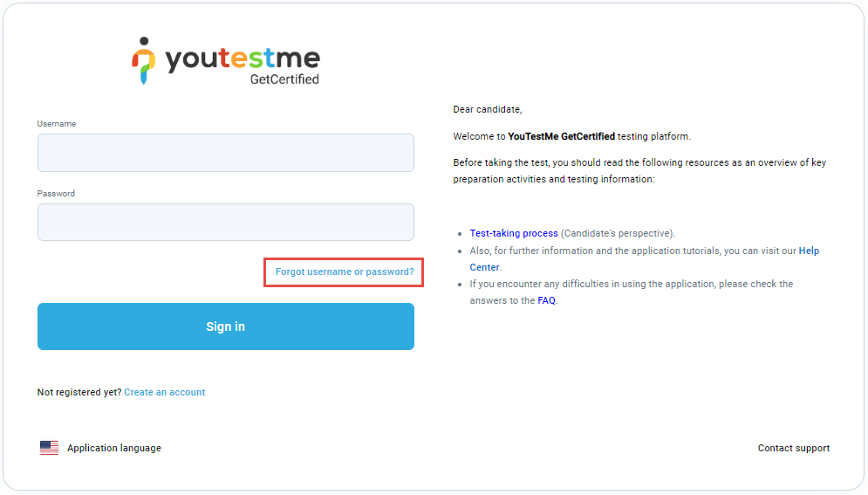Click the "Dear candidate," greeting text
This screenshot has width=868, height=495.
(487, 110)
